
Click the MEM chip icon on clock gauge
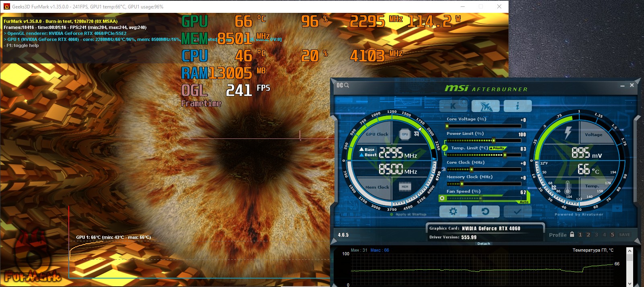(x=405, y=187)
